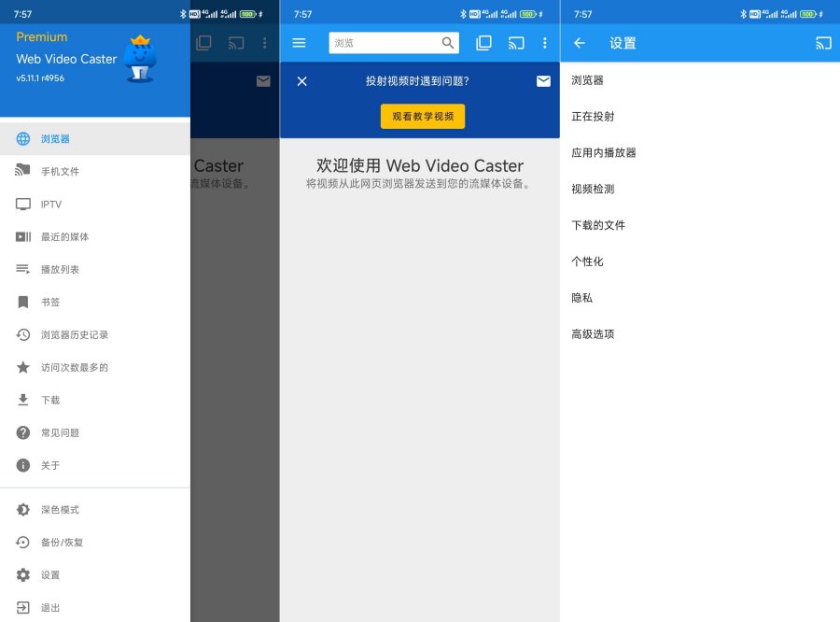Tap the Cast icon on the settings toolbar

822,43
